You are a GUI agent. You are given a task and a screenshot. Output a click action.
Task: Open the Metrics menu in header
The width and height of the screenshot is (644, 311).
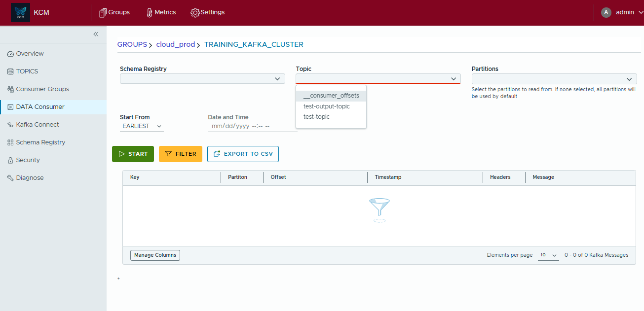pyautogui.click(x=161, y=12)
